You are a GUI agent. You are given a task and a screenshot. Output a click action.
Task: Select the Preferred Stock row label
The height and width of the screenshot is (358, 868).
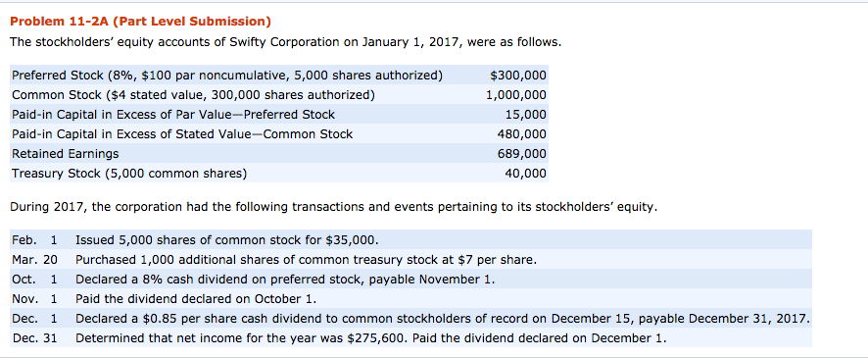click(x=227, y=76)
